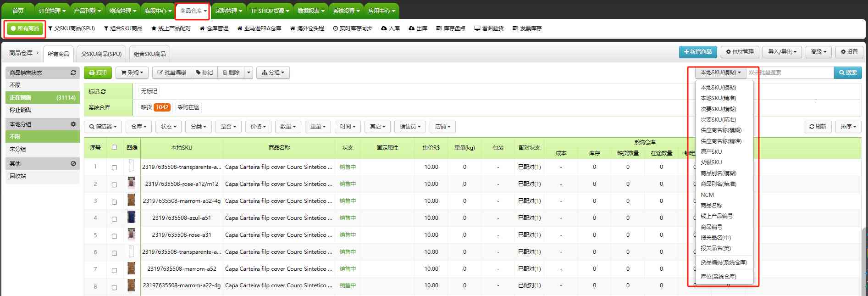The image size is (868, 296).
Task: Open 看图验货 monitor item
Action: point(489,28)
